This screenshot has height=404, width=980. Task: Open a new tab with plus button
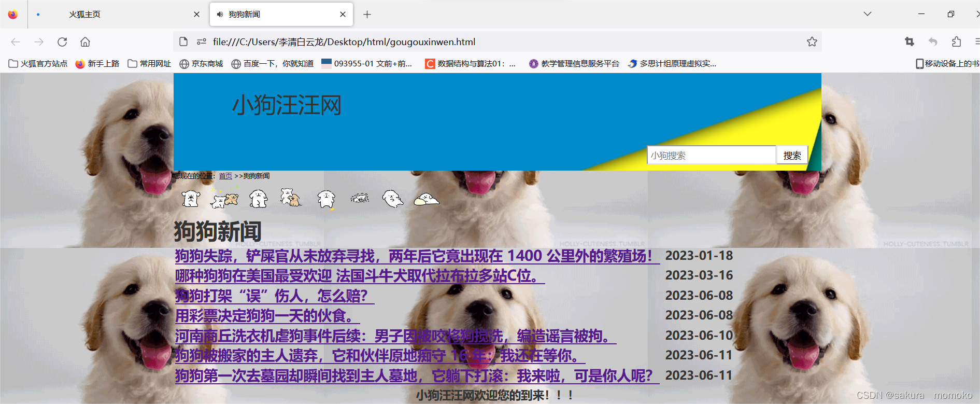point(367,15)
